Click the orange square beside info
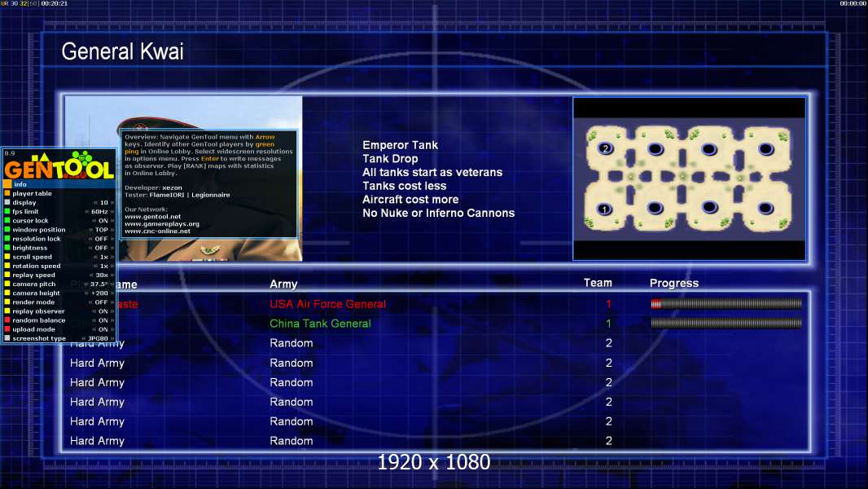 coord(7,184)
